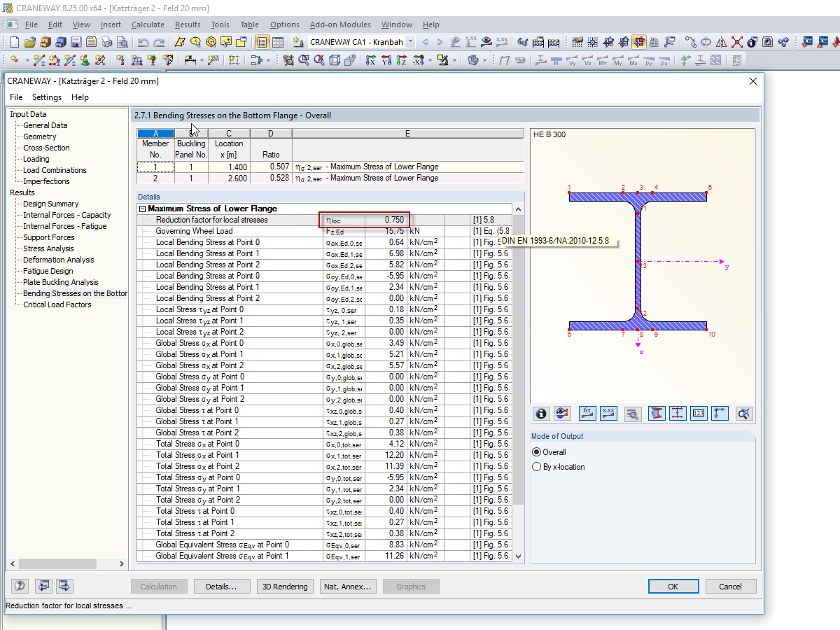
Task: Open the Calculate menu
Action: 148,24
